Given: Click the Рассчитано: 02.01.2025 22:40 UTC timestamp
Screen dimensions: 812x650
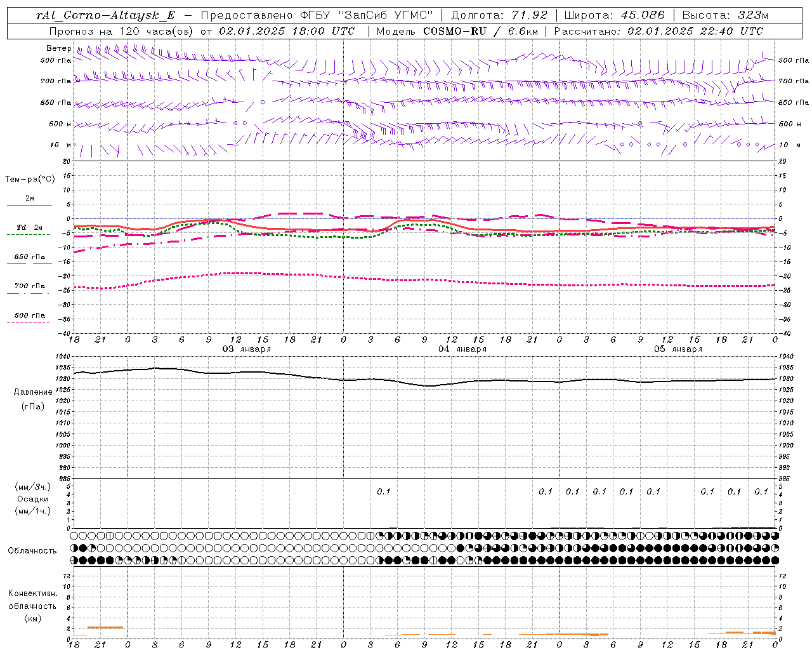Looking at the screenshot, I should 658,31.
